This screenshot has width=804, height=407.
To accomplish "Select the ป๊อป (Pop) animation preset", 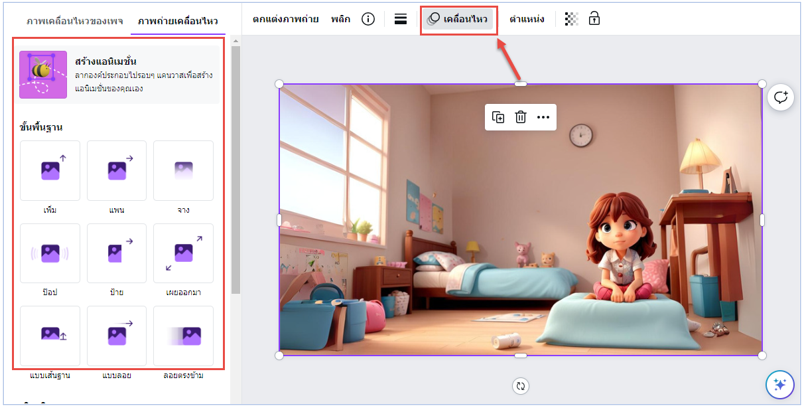I will 49,253.
